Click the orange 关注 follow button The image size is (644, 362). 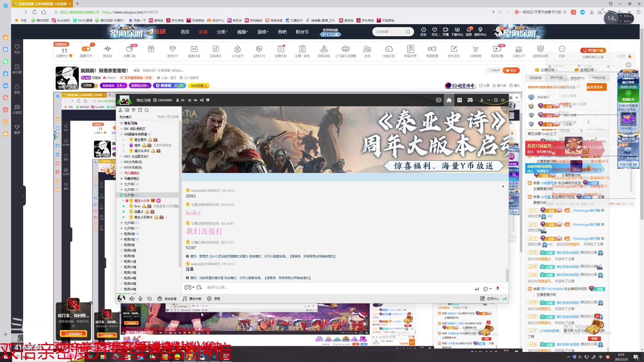511,70
